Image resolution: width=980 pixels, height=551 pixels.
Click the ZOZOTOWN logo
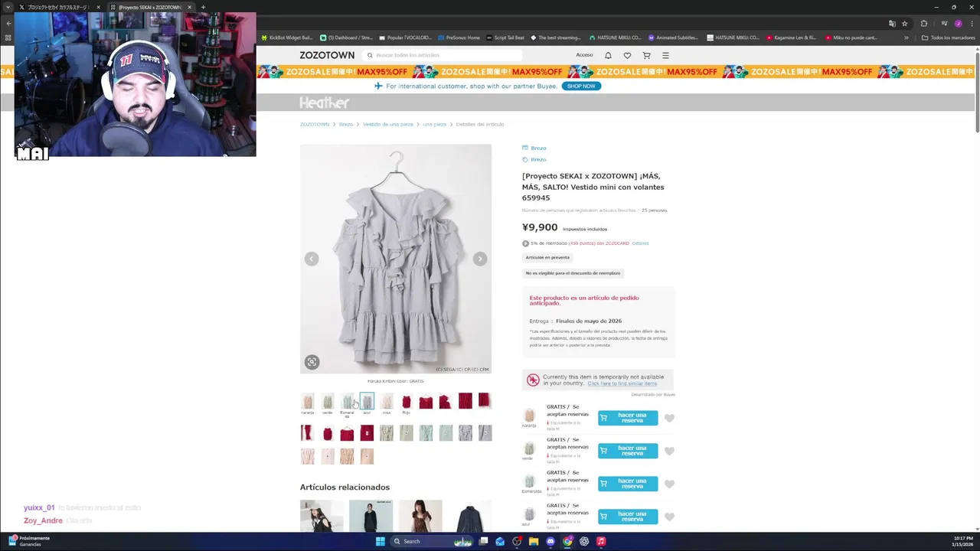327,55
